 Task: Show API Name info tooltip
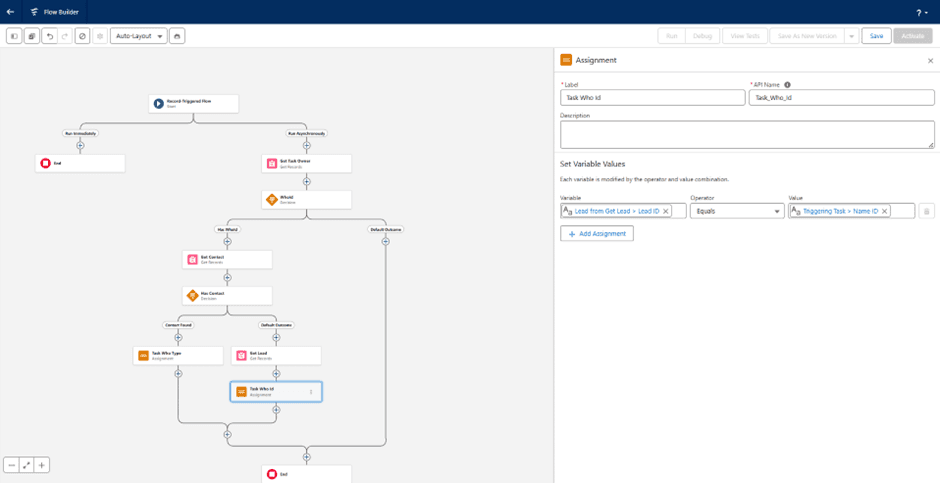click(x=788, y=85)
